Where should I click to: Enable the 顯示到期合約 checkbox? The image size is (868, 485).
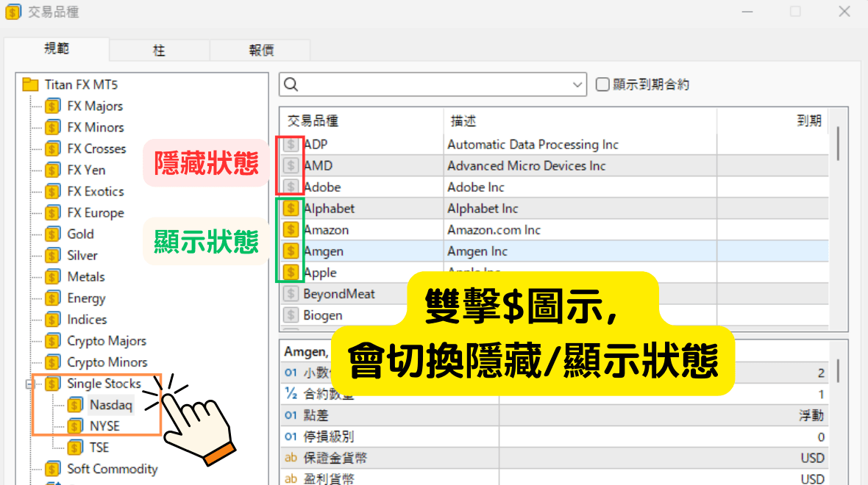pyautogui.click(x=602, y=85)
